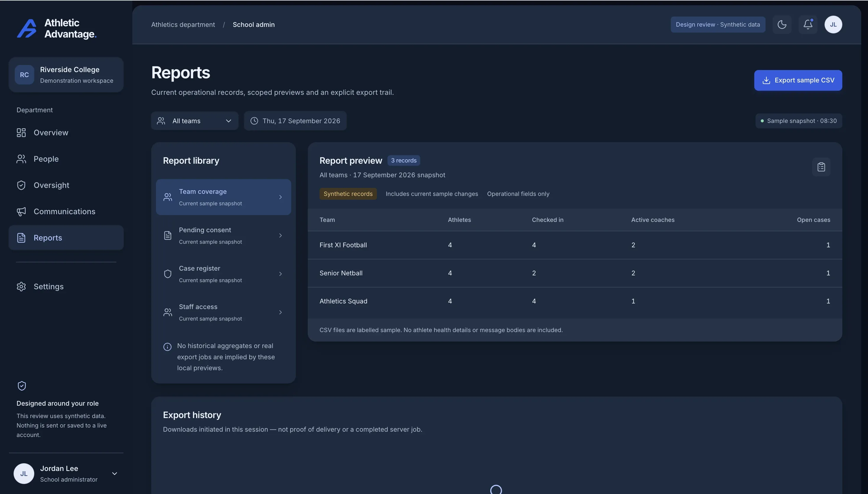This screenshot has height=494, width=868.
Task: Click the Oversight shield icon
Action: (21, 185)
